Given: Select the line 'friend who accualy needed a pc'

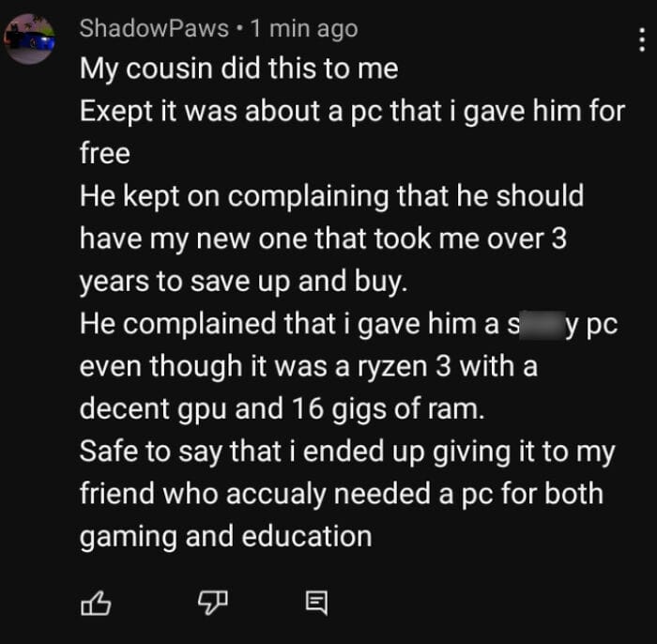Looking at the screenshot, I should click(342, 494).
